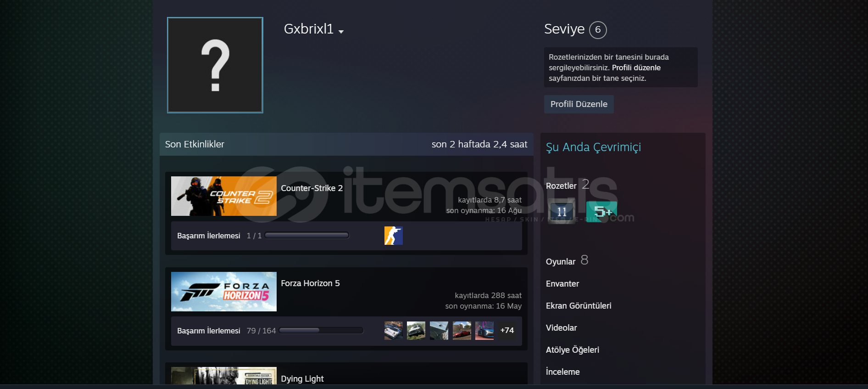Open the Videolar link
This screenshot has height=389, width=868.
pyautogui.click(x=562, y=328)
